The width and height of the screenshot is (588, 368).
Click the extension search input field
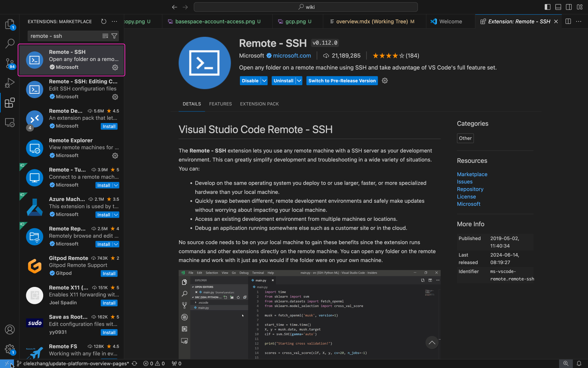[x=65, y=36]
